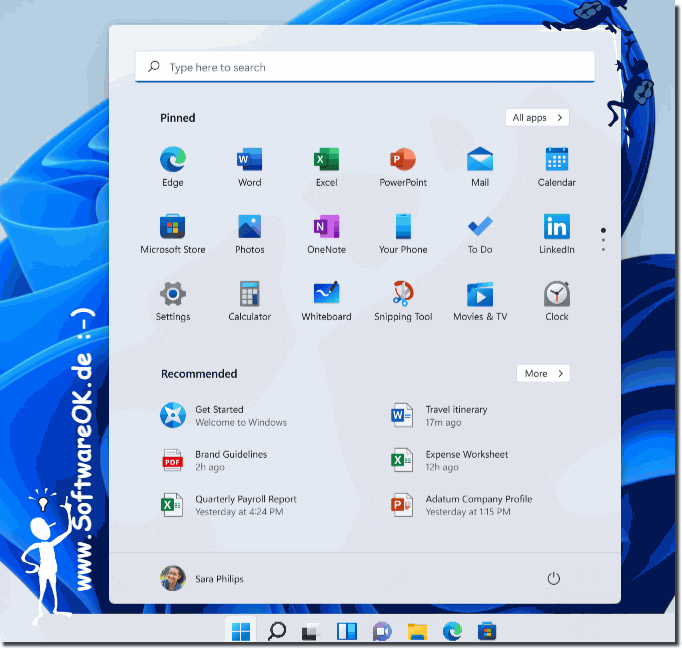Viewport: 682px width, 649px height.
Task: Open Microsoft Store from the taskbar
Action: tap(487, 631)
